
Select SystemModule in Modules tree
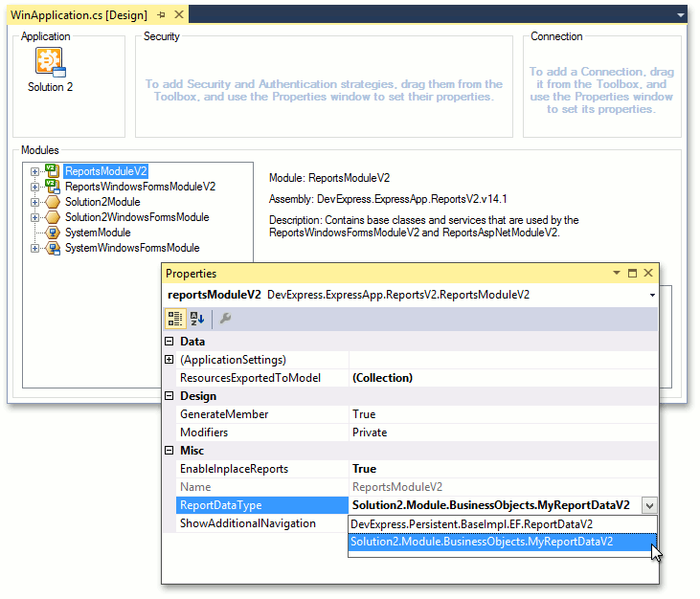click(x=98, y=233)
